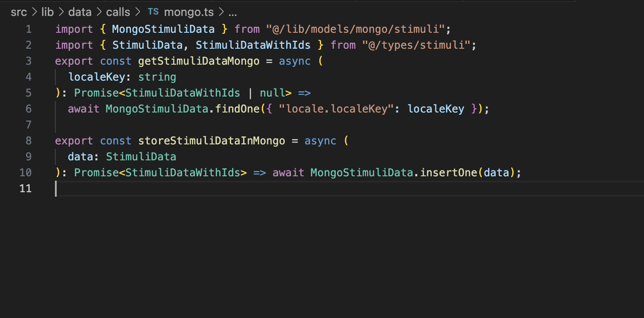Viewport: 644px width, 318px height.
Task: Open the "lib" breadcrumb folder
Action: click(47, 12)
